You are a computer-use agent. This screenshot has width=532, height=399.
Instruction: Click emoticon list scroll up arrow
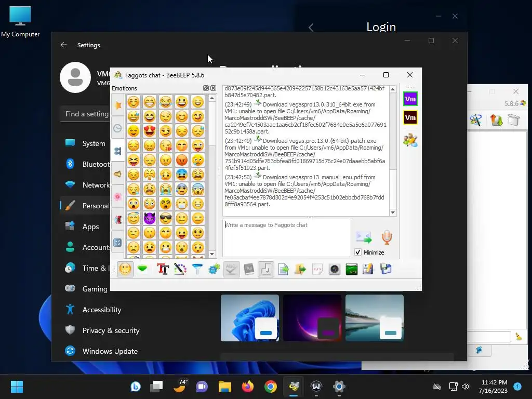212,98
